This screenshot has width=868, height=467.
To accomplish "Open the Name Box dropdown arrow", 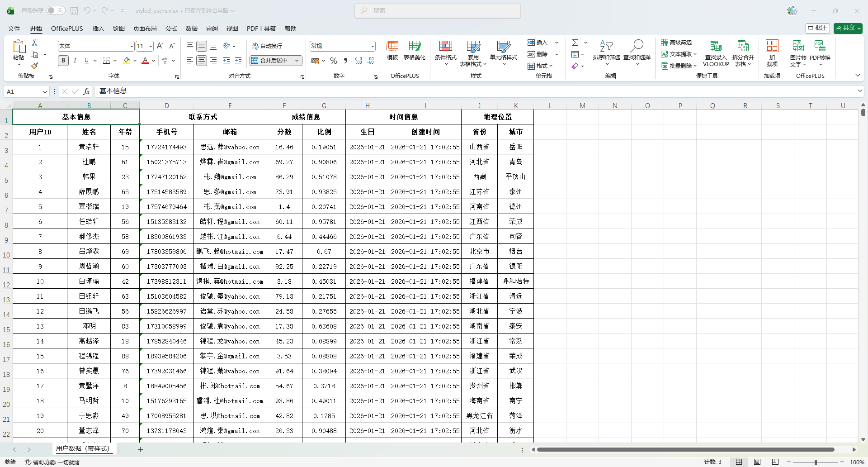I will point(45,92).
